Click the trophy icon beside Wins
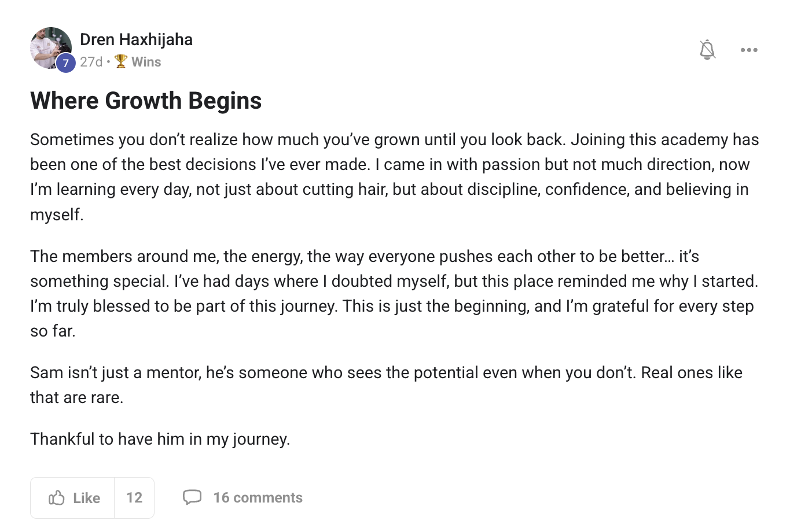Image resolution: width=801 pixels, height=532 pixels. click(121, 61)
